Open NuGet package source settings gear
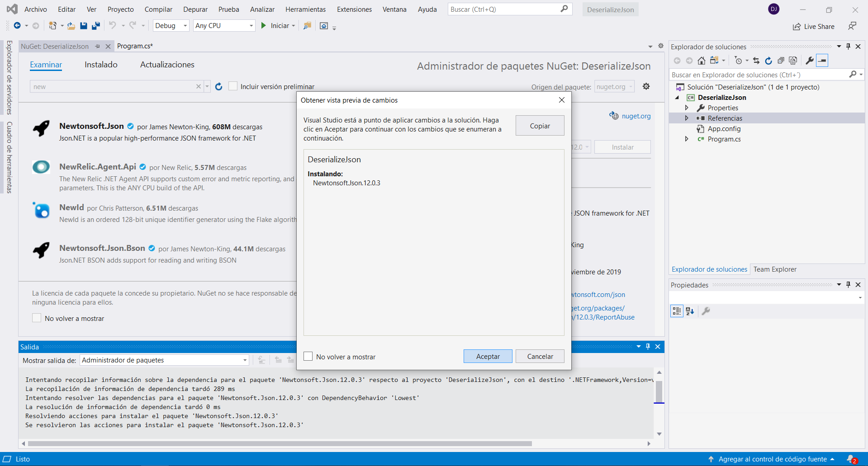 pos(646,86)
